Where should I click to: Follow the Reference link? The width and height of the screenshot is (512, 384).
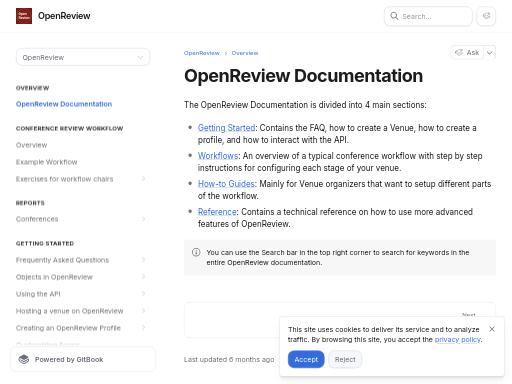pos(217,212)
